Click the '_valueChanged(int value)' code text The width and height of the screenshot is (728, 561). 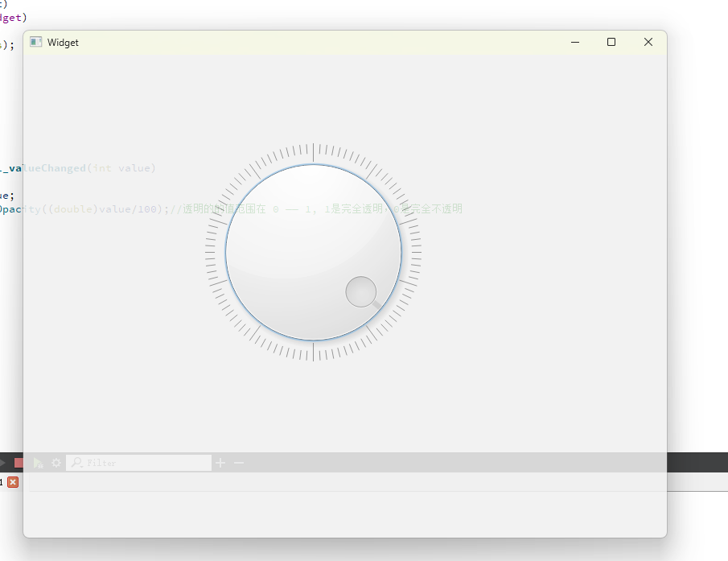coord(79,168)
